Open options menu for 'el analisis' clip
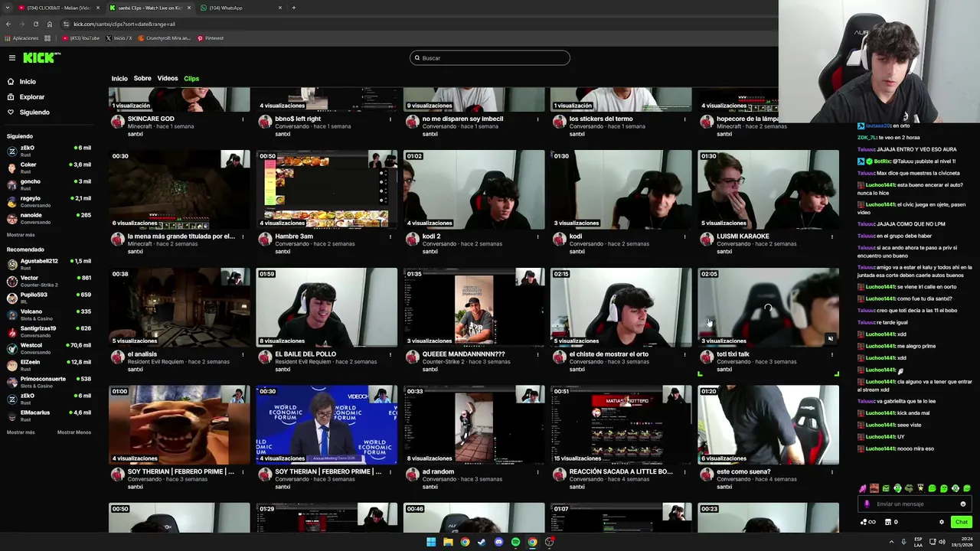 (x=243, y=354)
